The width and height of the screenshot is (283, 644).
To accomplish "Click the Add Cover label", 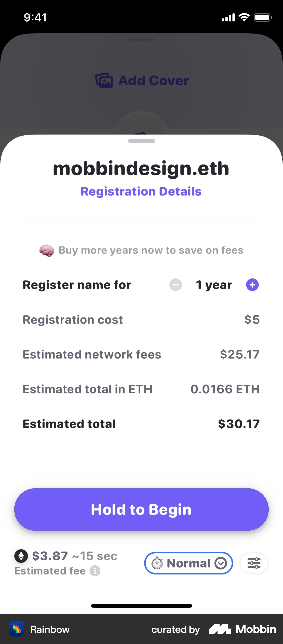I will coord(153,81).
